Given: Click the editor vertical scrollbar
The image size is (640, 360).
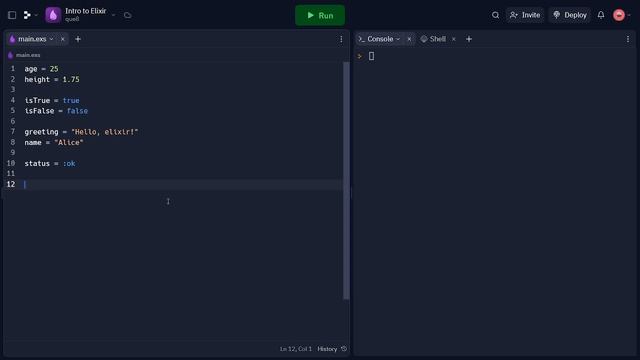Looking at the screenshot, I should (346, 181).
